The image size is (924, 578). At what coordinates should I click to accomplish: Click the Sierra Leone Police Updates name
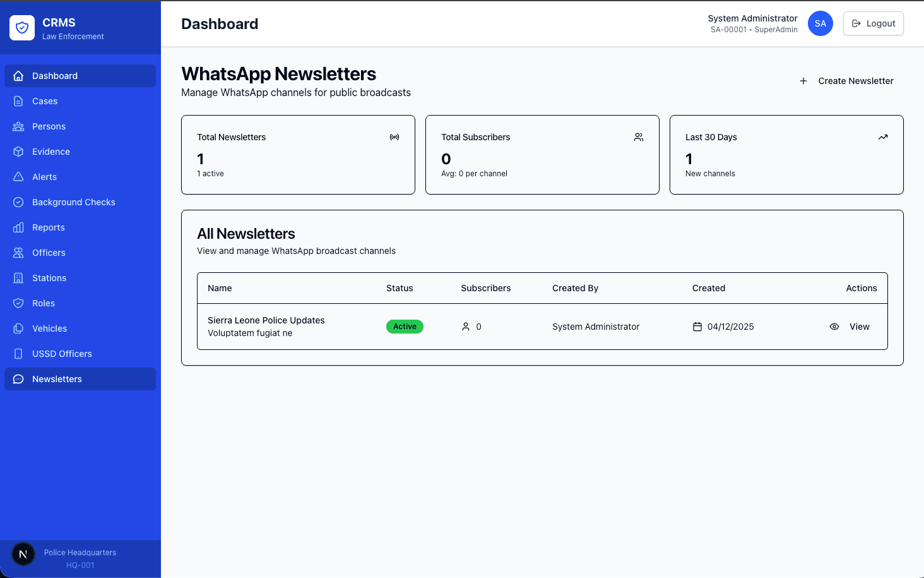[266, 320]
